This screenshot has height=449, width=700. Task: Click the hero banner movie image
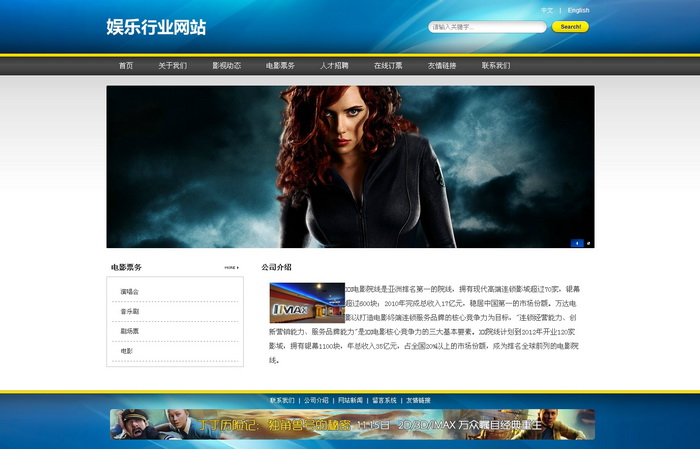click(x=350, y=166)
